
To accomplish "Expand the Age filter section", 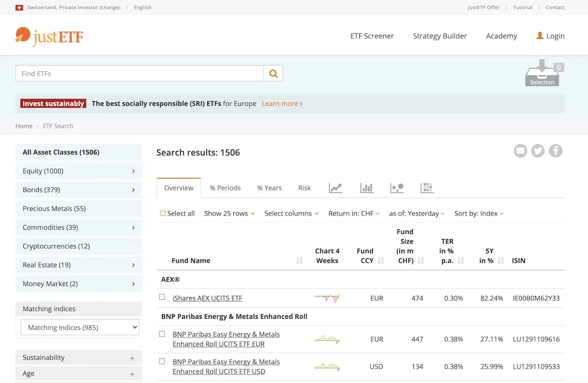I will pos(79,373).
